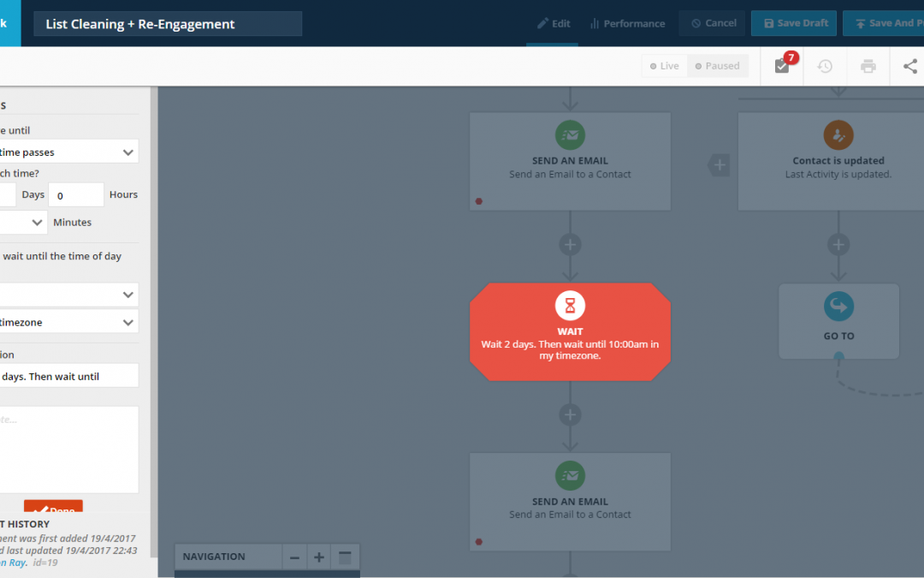
Task: Click the print icon in toolbar
Action: [868, 66]
